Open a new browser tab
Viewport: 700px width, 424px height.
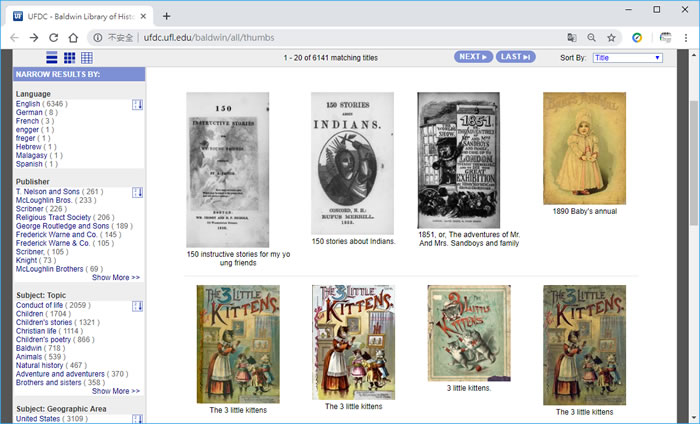167,16
